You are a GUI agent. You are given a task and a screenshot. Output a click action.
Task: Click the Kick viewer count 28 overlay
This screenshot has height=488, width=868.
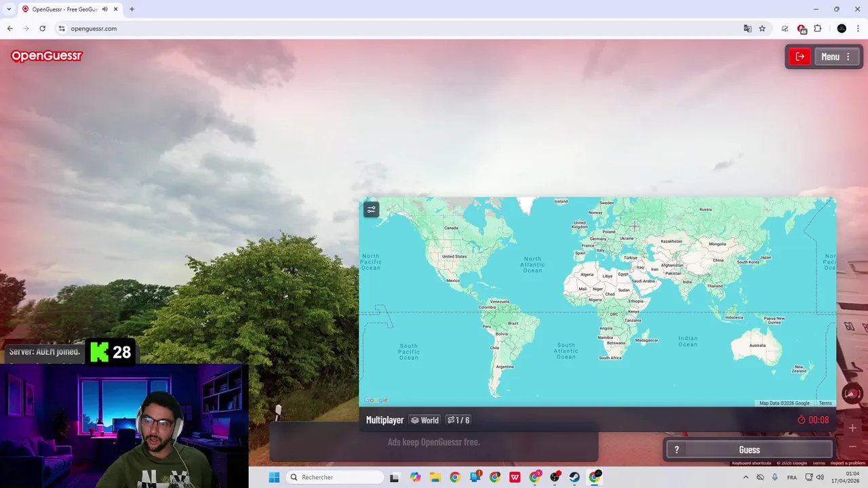(111, 352)
